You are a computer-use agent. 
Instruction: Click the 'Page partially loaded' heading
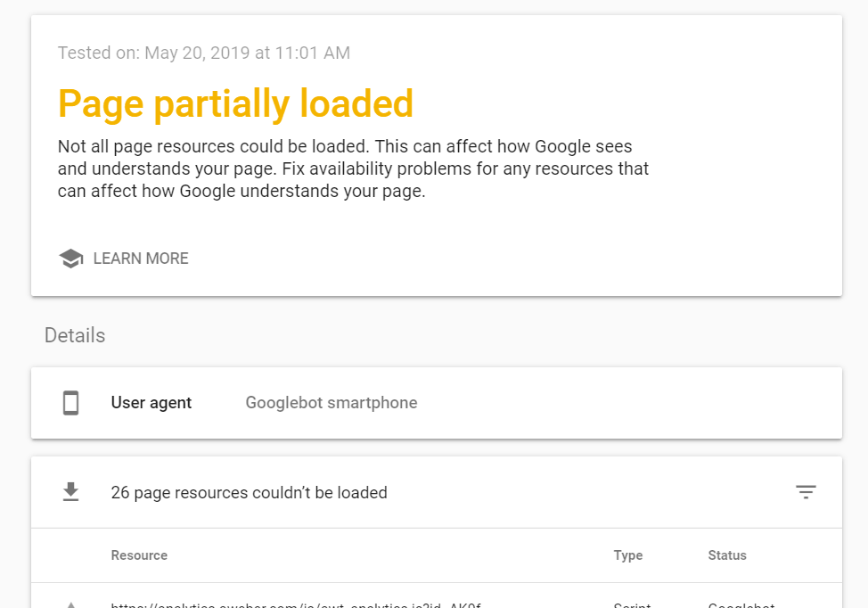[x=235, y=103]
